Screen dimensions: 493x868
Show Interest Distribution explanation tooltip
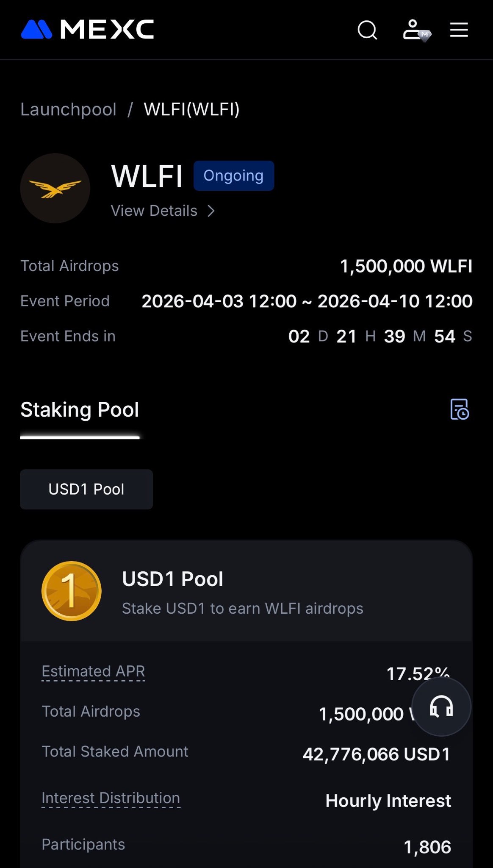pos(111,798)
